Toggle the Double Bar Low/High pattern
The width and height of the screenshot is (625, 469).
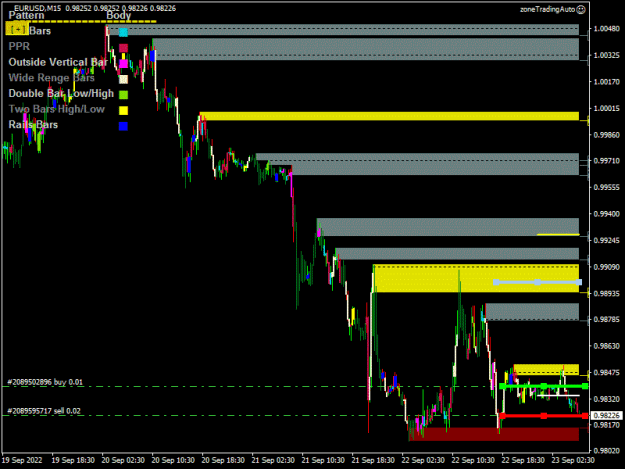[61, 93]
